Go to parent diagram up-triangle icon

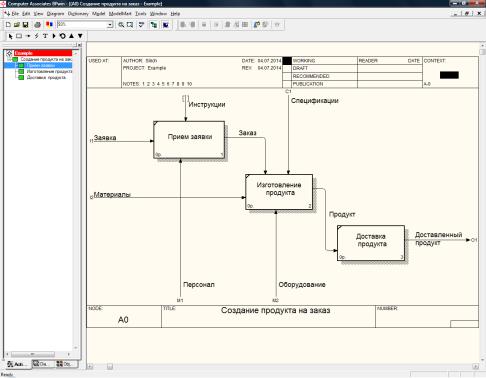click(x=71, y=36)
